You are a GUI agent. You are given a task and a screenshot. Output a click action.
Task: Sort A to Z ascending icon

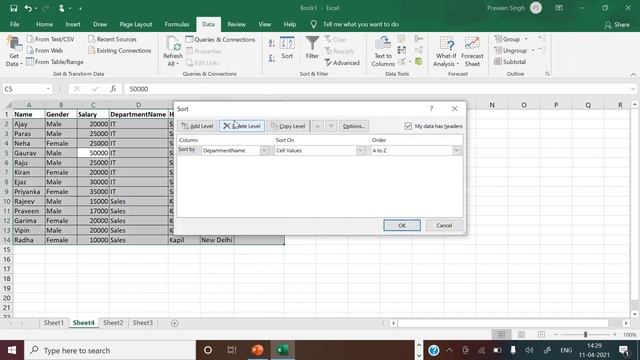click(271, 44)
